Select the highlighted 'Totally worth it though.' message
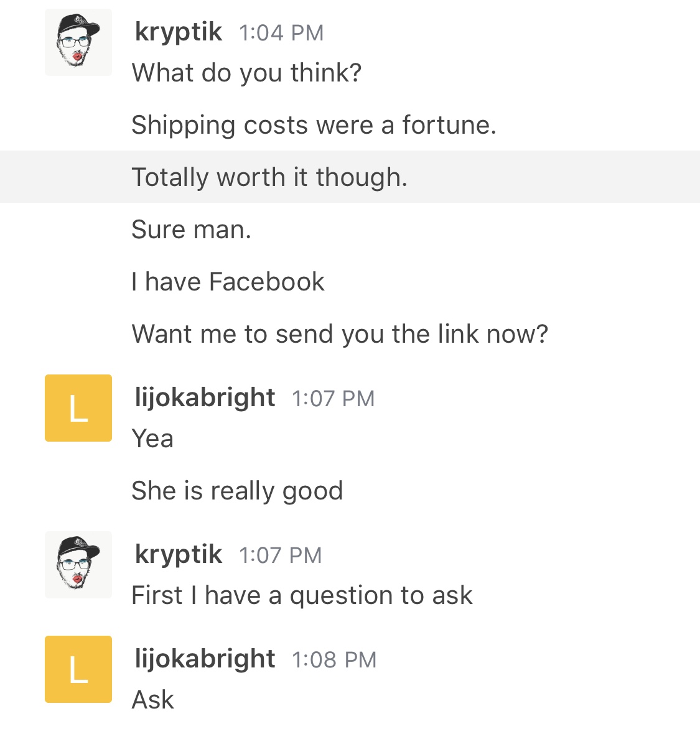The height and width of the screenshot is (734, 700). 350,177
